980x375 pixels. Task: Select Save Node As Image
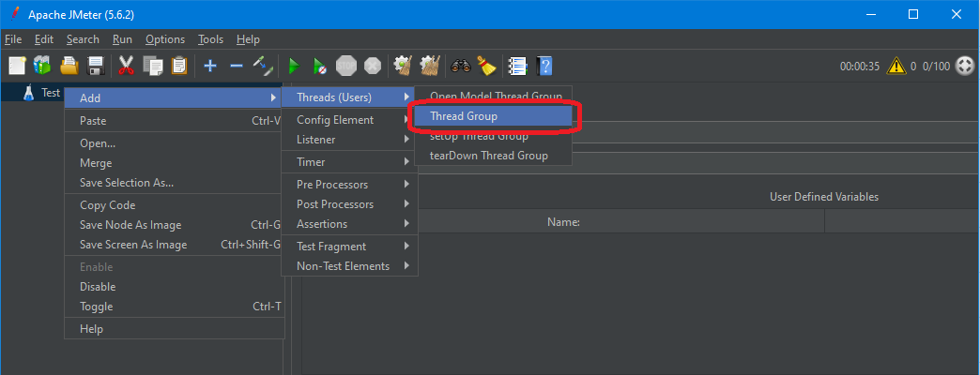(175, 225)
